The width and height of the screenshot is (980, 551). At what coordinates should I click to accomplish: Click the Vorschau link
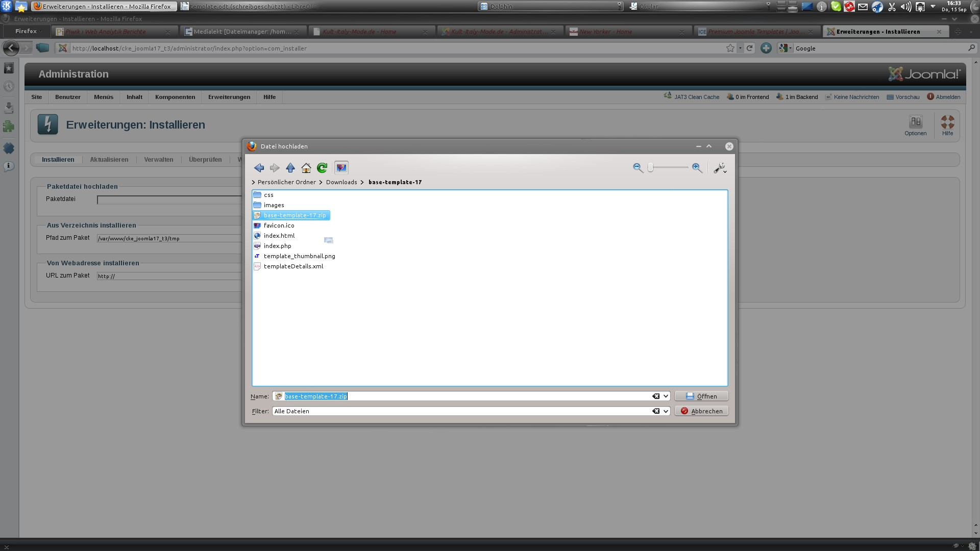tap(903, 97)
